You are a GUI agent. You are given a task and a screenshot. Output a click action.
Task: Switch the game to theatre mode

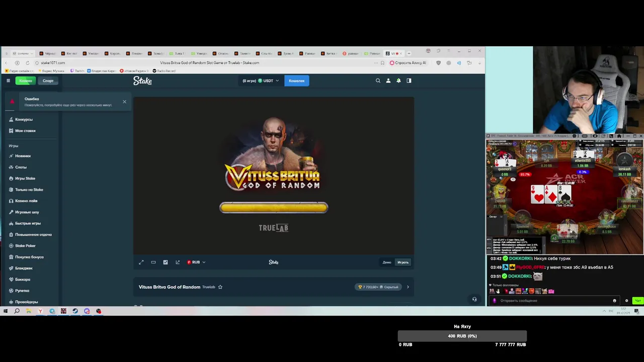pyautogui.click(x=153, y=262)
